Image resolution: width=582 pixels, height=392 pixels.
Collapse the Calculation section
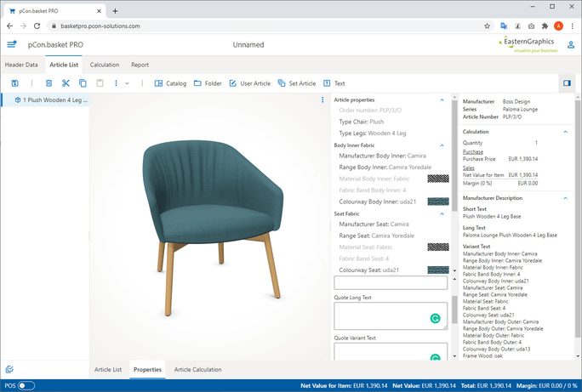[566, 132]
